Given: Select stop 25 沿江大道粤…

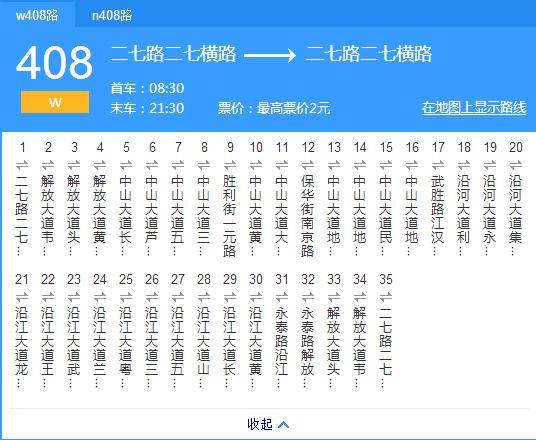Looking at the screenshot, I should coord(126,348).
